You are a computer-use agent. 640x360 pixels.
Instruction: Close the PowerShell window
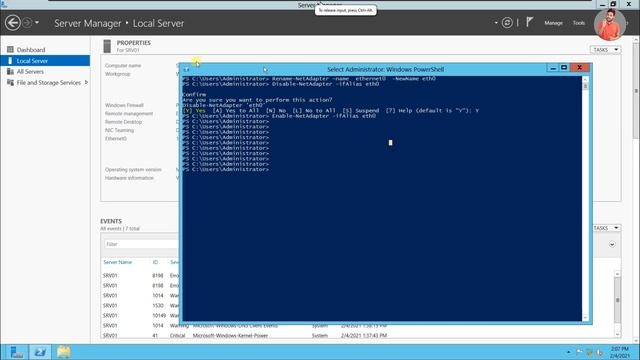tap(579, 68)
